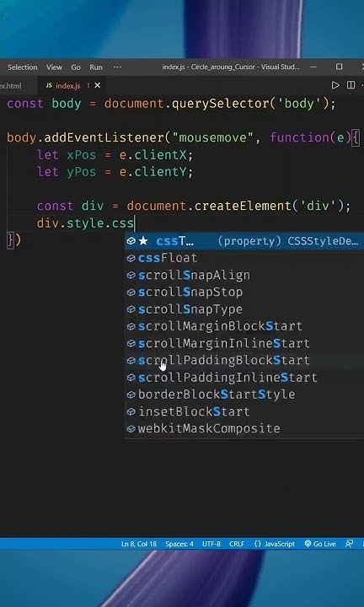Split the editor to the right
Viewport: 364px width, 607px height.
(x=351, y=85)
